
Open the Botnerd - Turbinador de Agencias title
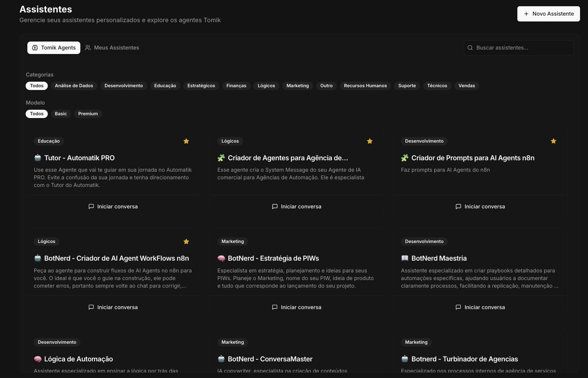[x=465, y=359]
